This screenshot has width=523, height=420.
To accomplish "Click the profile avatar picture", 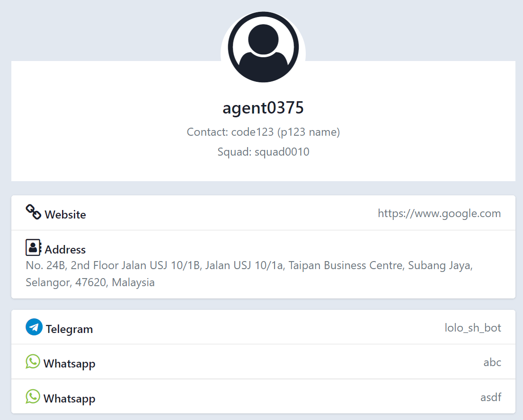I will 263,47.
